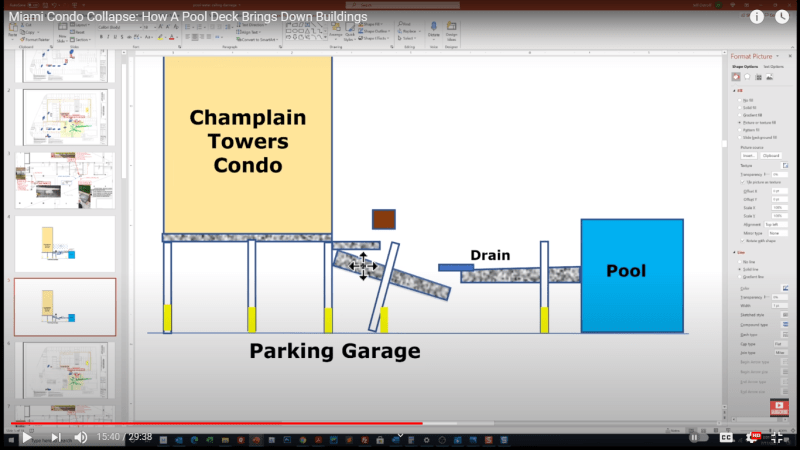Open the Cap type Flat dropdown

(780, 344)
